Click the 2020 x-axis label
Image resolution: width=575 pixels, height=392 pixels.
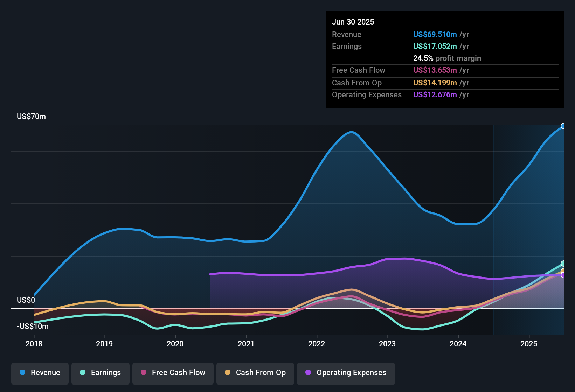click(175, 344)
